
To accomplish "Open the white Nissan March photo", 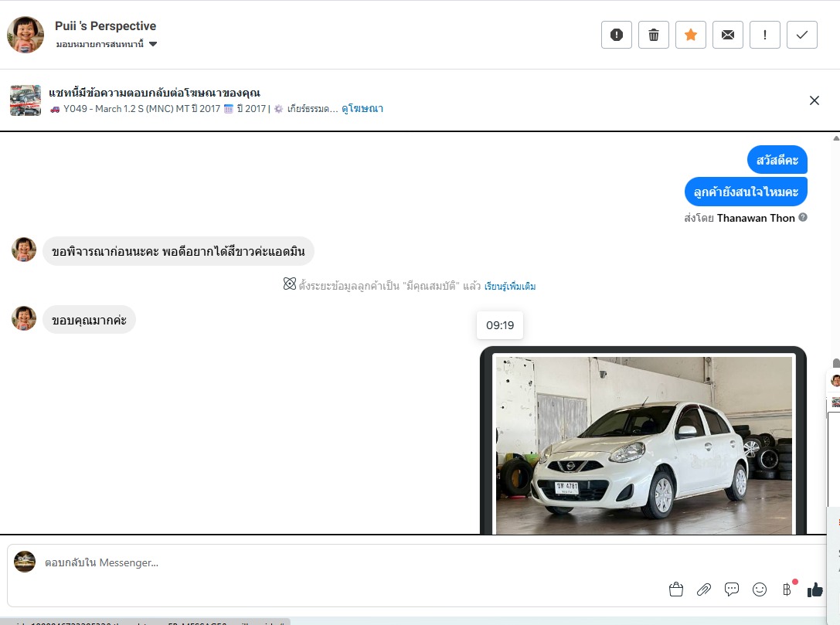I will [x=643, y=444].
